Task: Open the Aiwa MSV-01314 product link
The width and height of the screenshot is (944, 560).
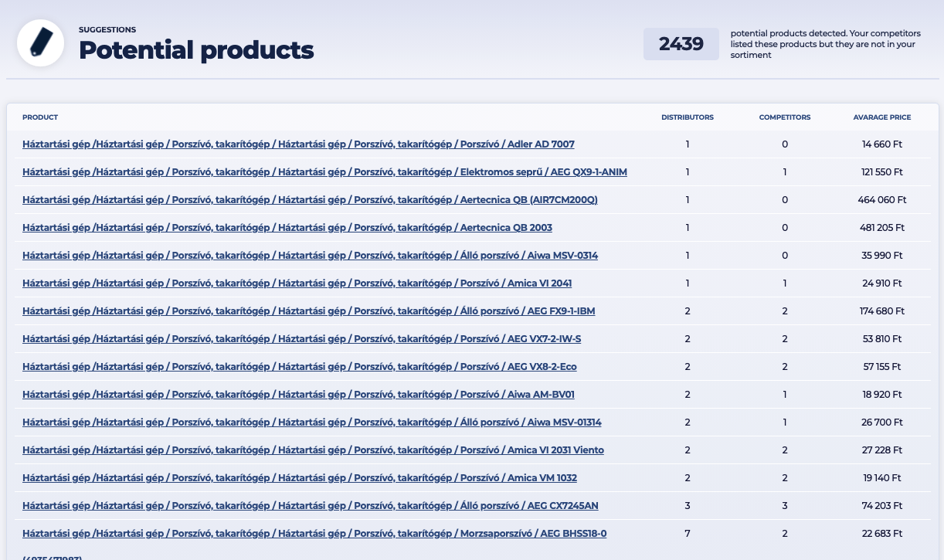Action: coord(312,423)
